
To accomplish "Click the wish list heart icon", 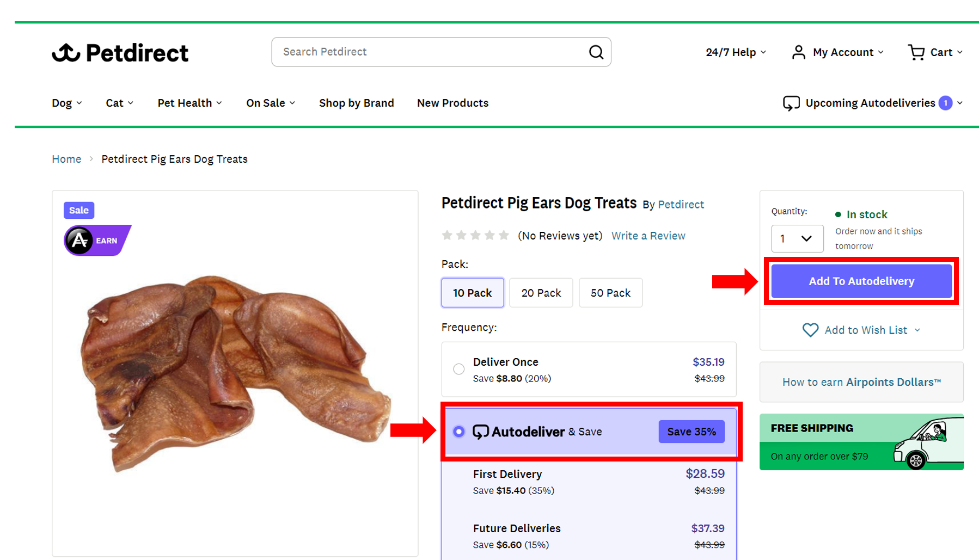I will 810,330.
